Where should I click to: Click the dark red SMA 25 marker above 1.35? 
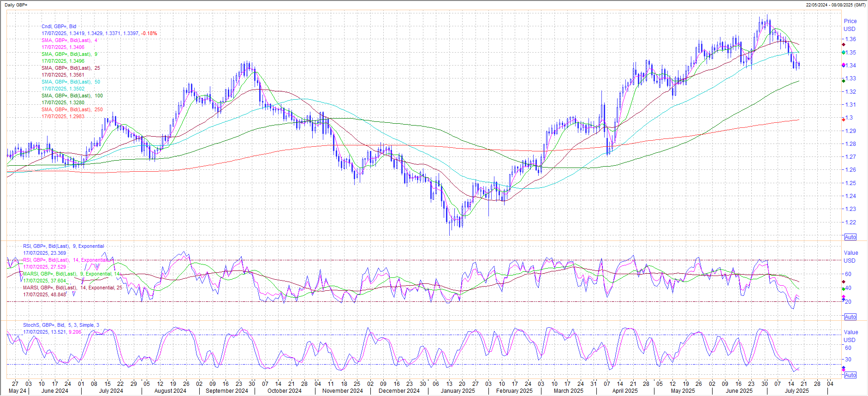click(844, 45)
